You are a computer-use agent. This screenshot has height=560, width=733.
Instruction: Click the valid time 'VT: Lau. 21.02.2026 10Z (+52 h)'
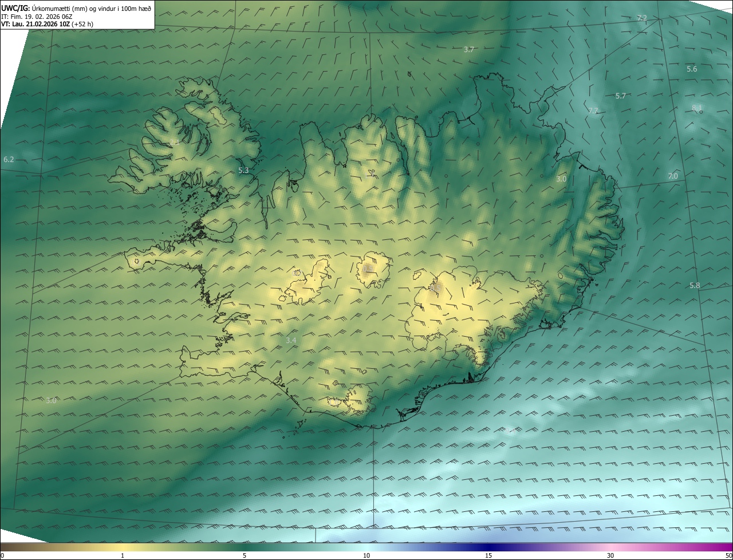tap(47, 24)
